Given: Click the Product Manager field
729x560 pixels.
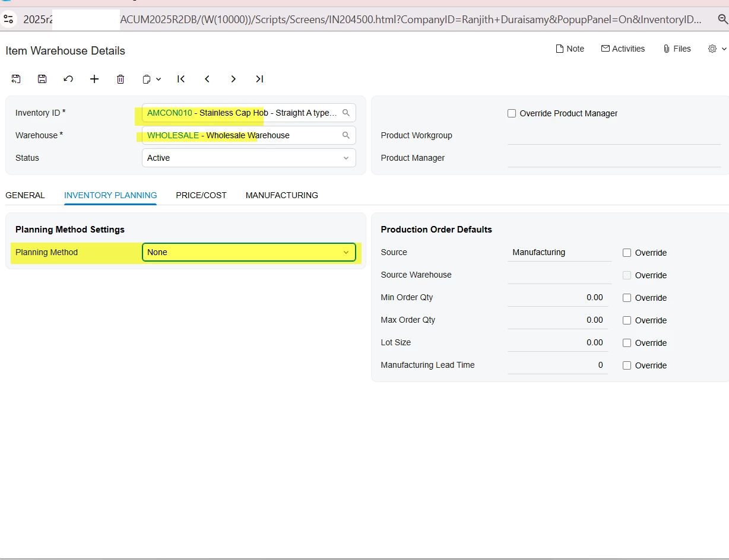Looking at the screenshot, I should [x=614, y=158].
